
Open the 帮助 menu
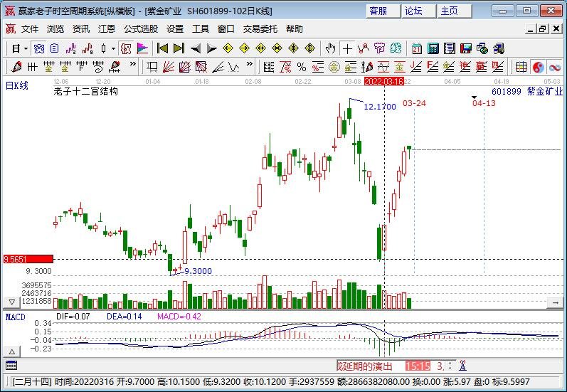coord(295,29)
